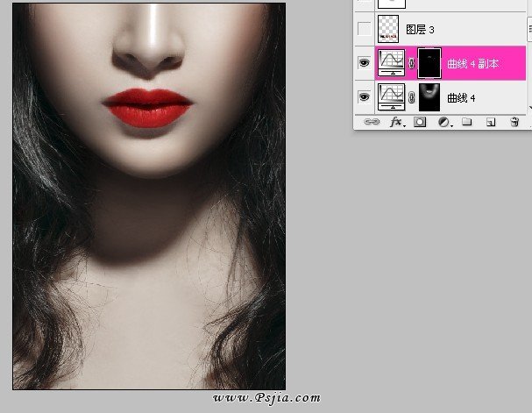Screen dimensions: 532x413
Task: Hide the 曲线 4 副本 layer
Action: click(364, 63)
